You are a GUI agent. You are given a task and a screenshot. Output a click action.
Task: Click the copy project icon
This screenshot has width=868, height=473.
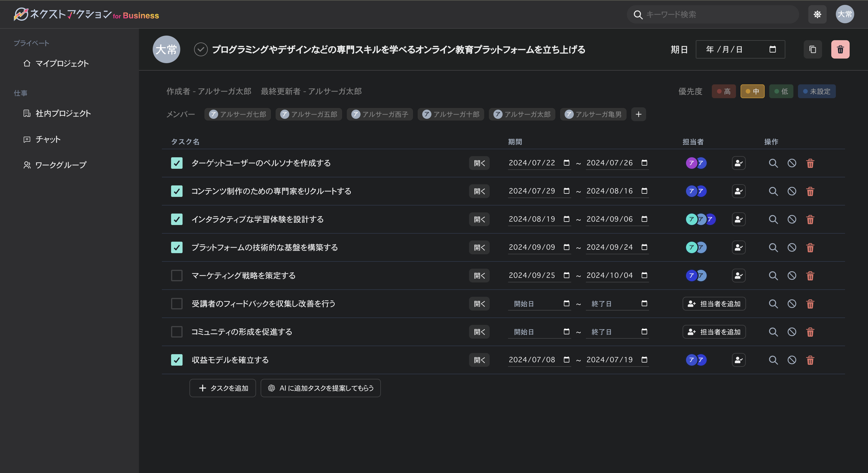coord(812,50)
